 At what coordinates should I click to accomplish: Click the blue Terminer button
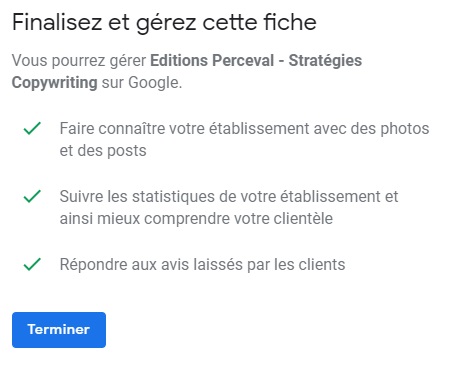click(x=59, y=330)
